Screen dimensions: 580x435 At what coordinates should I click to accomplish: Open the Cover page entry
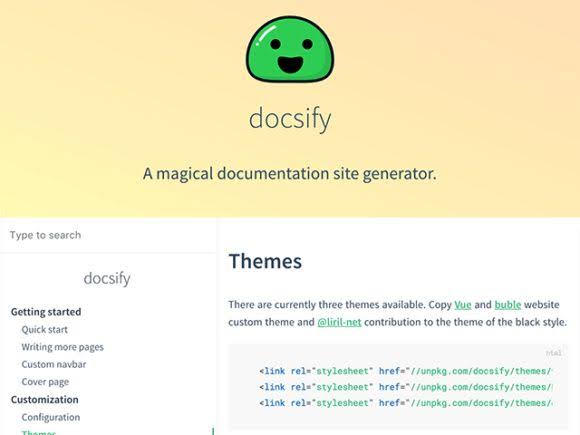click(x=45, y=382)
